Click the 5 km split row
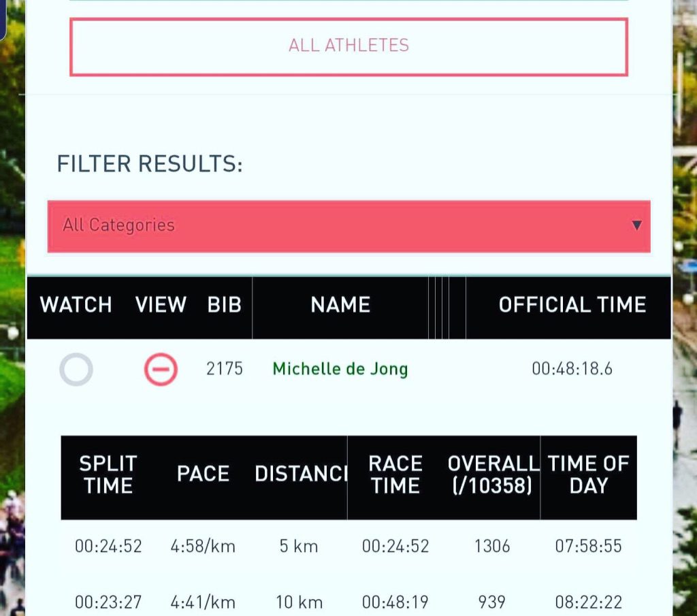 click(x=349, y=546)
